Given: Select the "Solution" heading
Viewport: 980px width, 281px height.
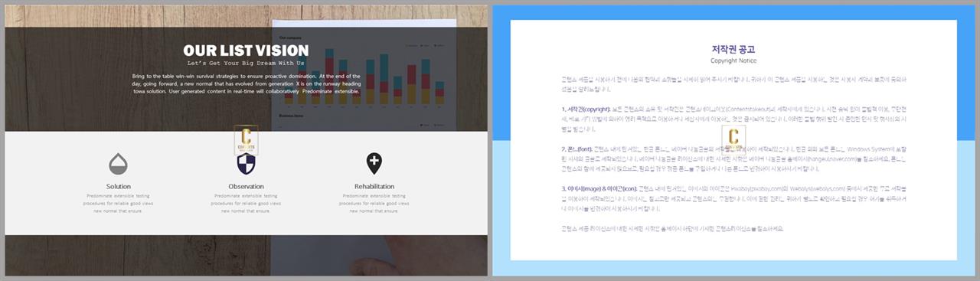Looking at the screenshot, I should [x=118, y=186].
